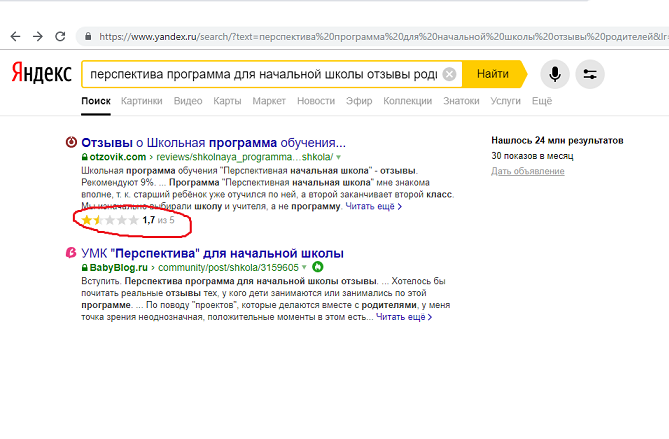Focus the browser address bar URL
The width and height of the screenshot is (669, 439).
pyautogui.click(x=383, y=37)
